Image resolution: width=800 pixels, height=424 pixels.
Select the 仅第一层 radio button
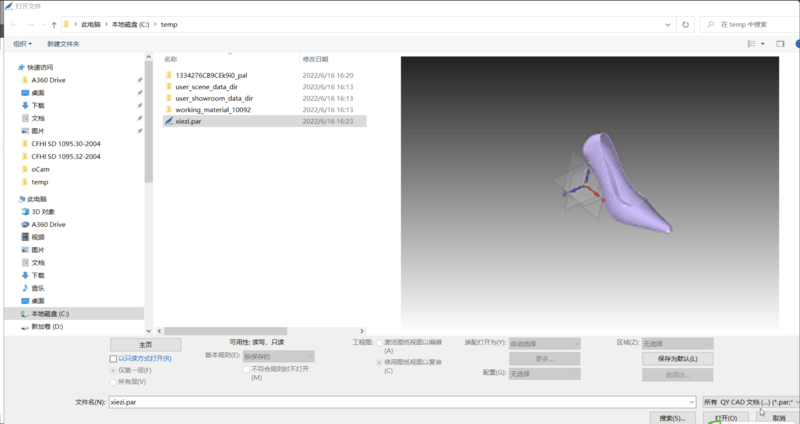[113, 370]
